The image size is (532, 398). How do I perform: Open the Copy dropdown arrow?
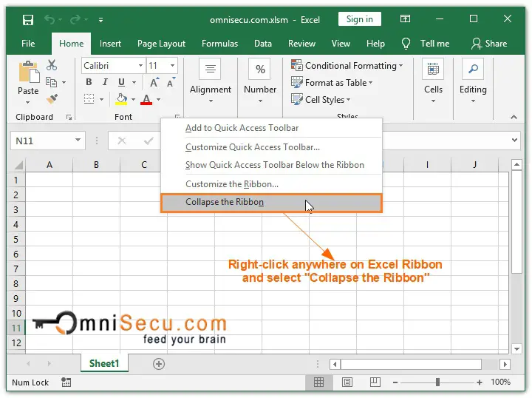tap(64, 83)
